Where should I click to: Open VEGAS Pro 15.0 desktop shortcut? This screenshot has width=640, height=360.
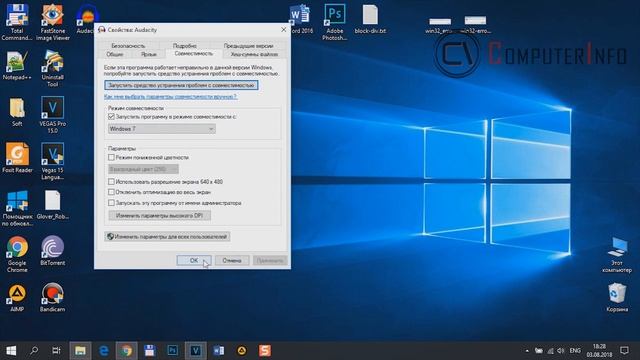click(x=53, y=115)
